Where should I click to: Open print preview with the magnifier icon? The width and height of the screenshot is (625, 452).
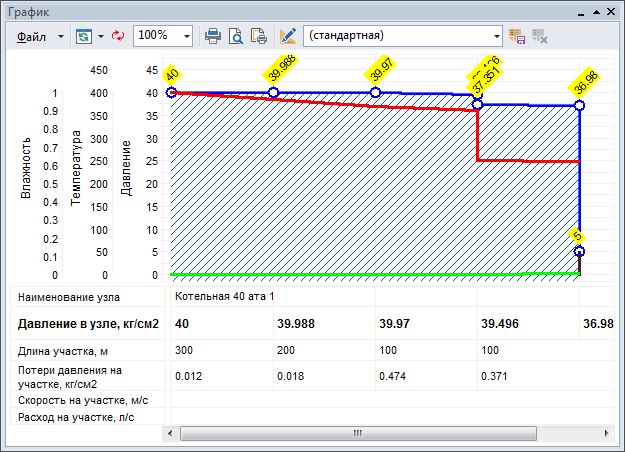pos(236,35)
